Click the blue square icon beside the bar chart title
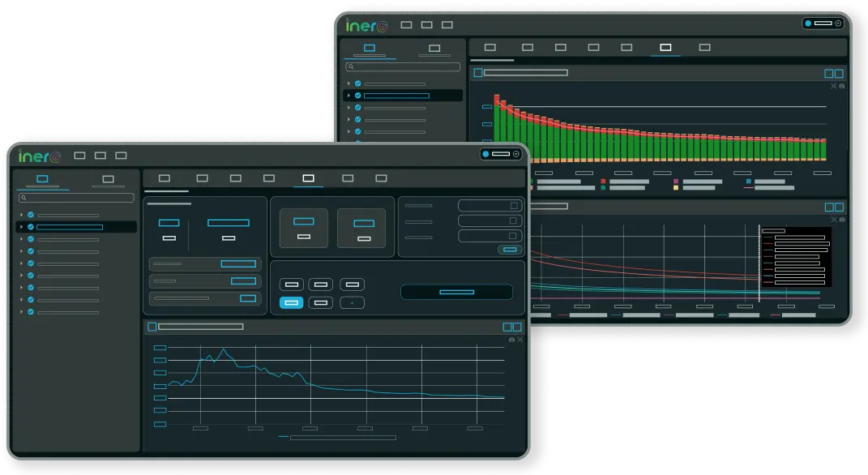Screen dimensions: 868x475 [x=478, y=73]
